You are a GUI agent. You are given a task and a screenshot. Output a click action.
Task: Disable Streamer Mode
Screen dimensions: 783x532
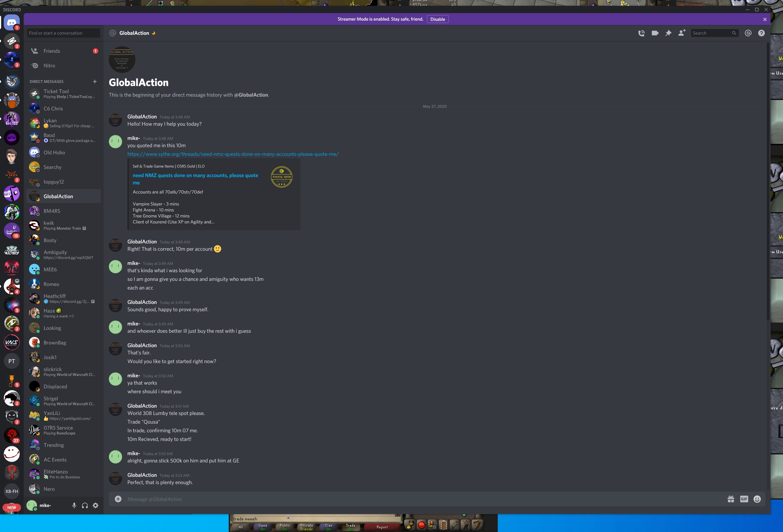[437, 19]
